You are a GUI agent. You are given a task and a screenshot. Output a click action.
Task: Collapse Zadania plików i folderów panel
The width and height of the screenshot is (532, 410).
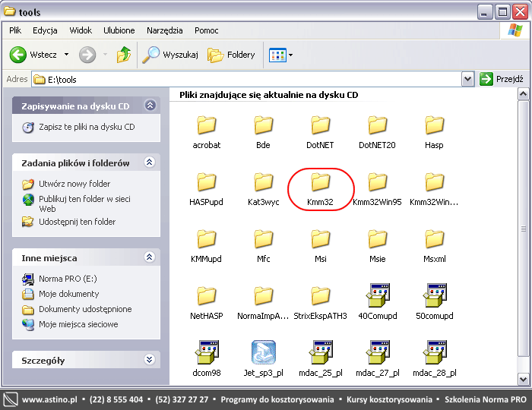[x=150, y=162]
